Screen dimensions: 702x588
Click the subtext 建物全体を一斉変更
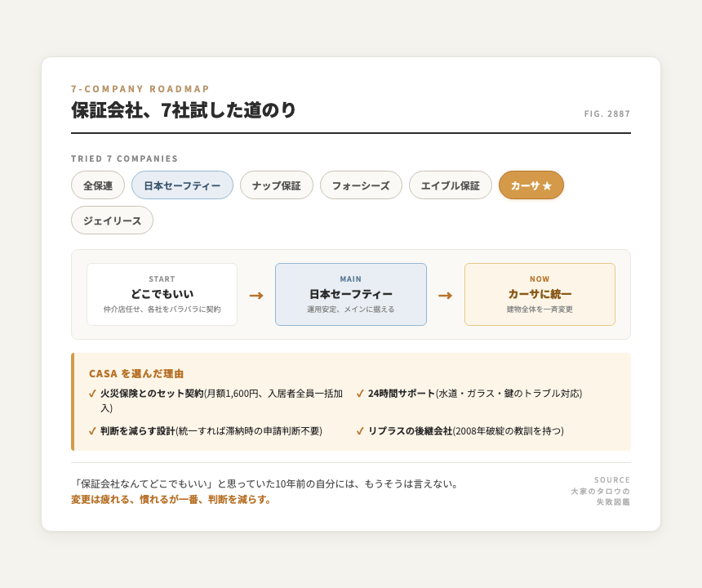[540, 309]
